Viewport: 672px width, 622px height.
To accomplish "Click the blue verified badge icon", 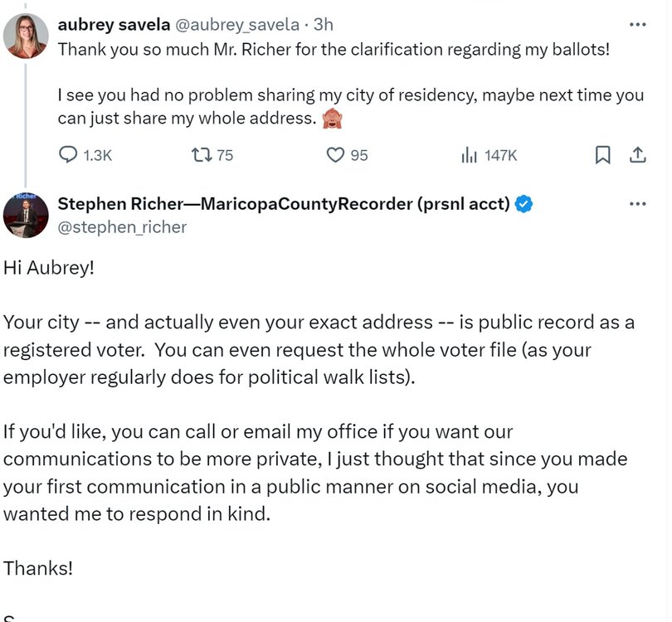I will (523, 204).
